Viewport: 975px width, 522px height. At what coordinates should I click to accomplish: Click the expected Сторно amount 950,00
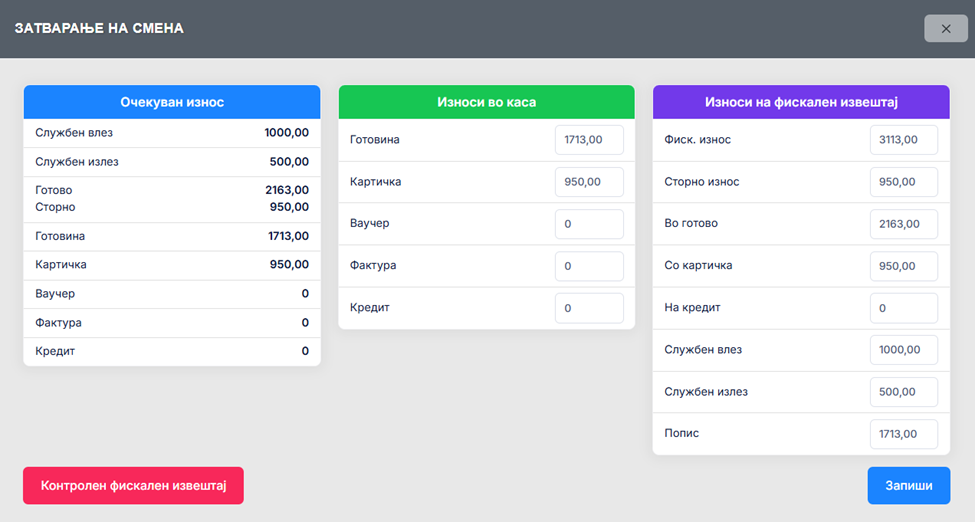click(x=289, y=207)
